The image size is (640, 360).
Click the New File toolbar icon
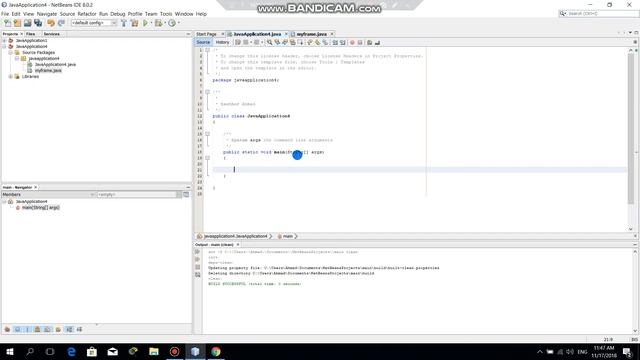coord(7,23)
